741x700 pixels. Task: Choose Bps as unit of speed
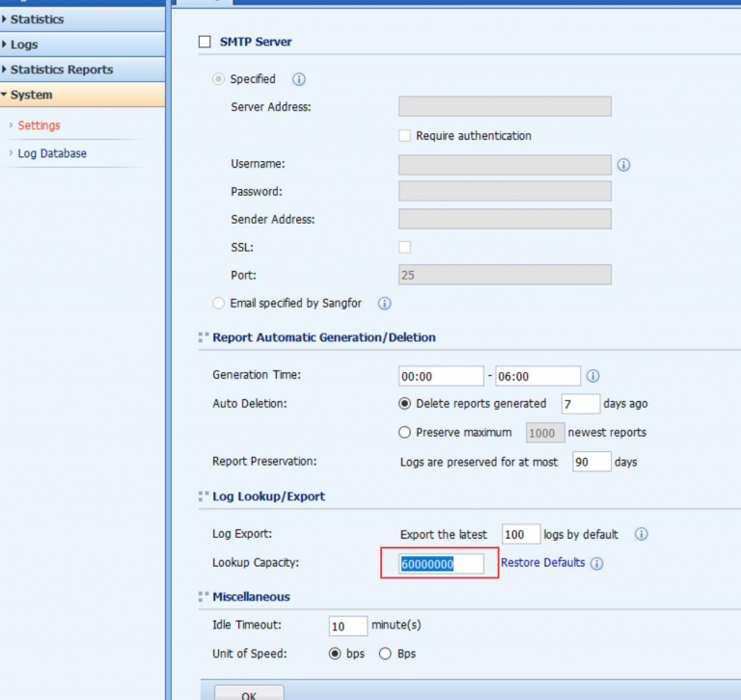(385, 654)
